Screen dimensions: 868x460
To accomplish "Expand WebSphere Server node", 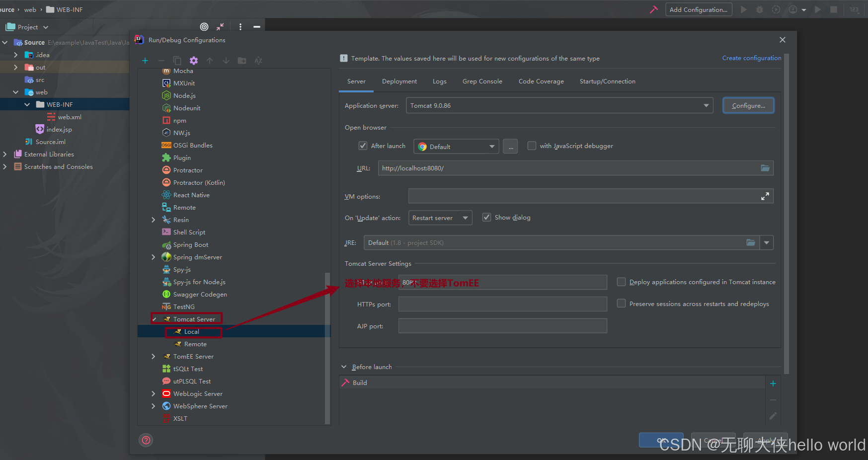I will [x=154, y=406].
